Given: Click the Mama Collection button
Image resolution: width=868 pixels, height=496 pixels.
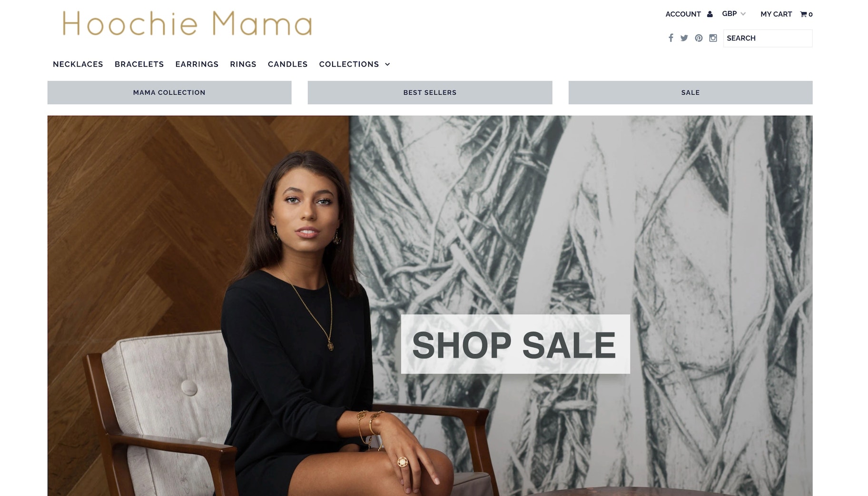Looking at the screenshot, I should [x=169, y=92].
